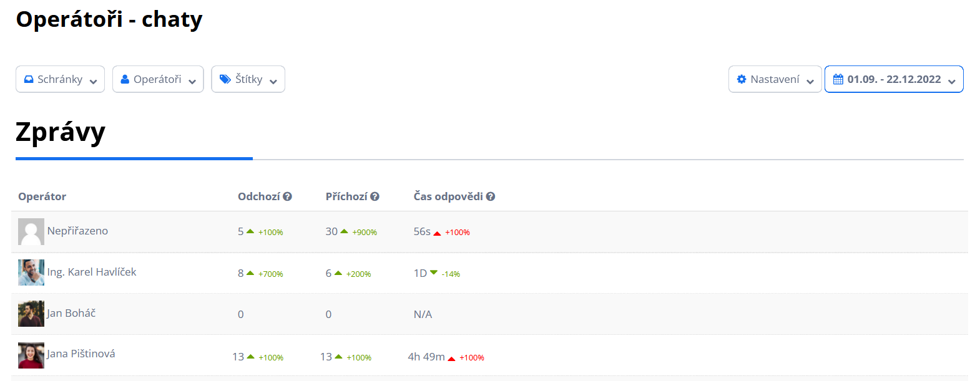
Task: Click the tag icon in Štítky filter
Action: 225,79
